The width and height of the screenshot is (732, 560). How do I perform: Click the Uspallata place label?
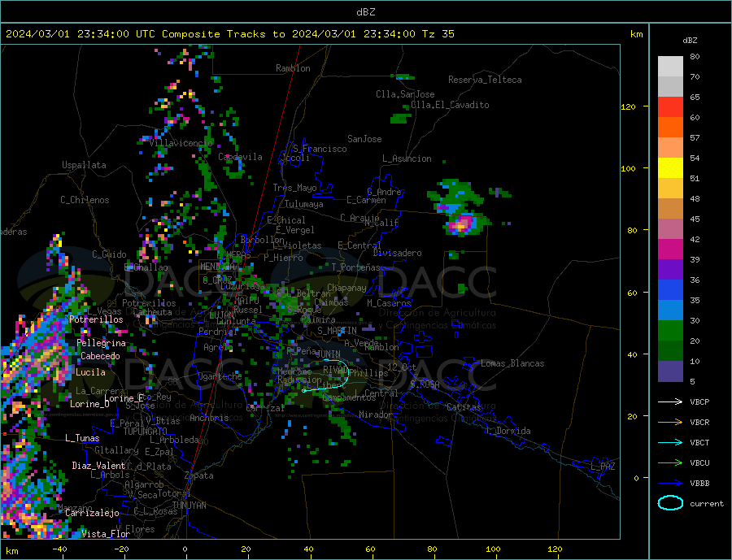[84, 165]
